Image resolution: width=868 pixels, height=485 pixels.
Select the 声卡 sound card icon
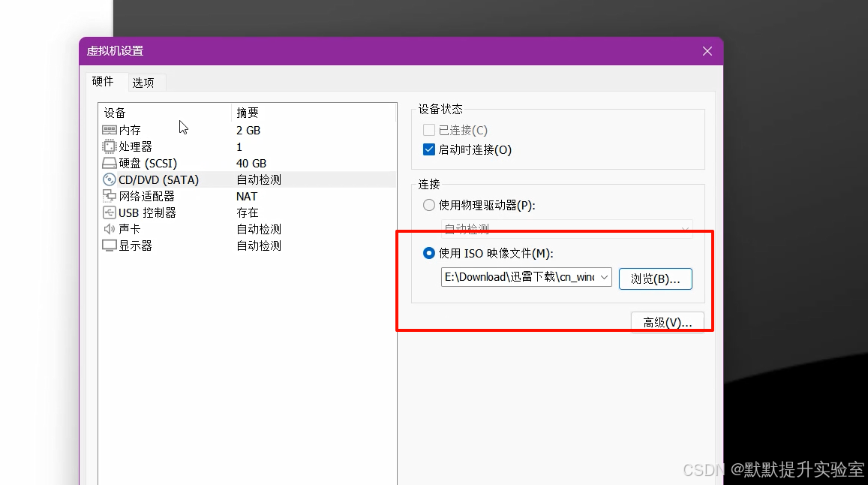[x=109, y=228]
